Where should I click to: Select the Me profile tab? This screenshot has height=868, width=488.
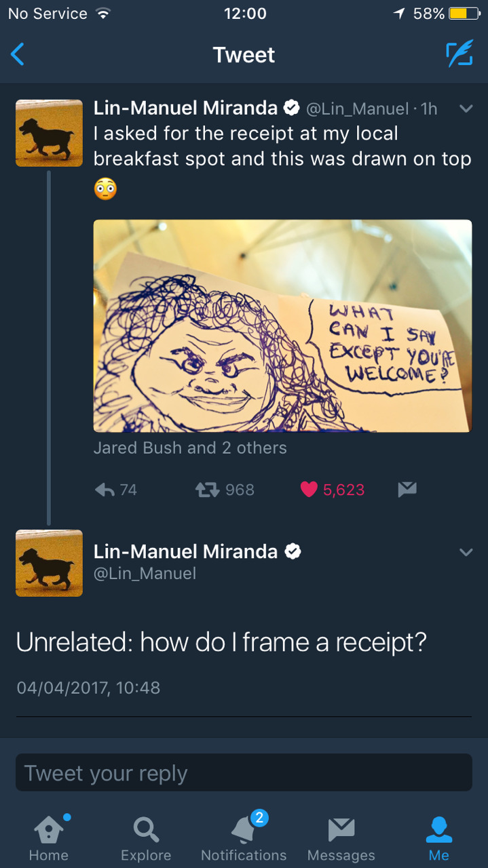[x=438, y=838]
